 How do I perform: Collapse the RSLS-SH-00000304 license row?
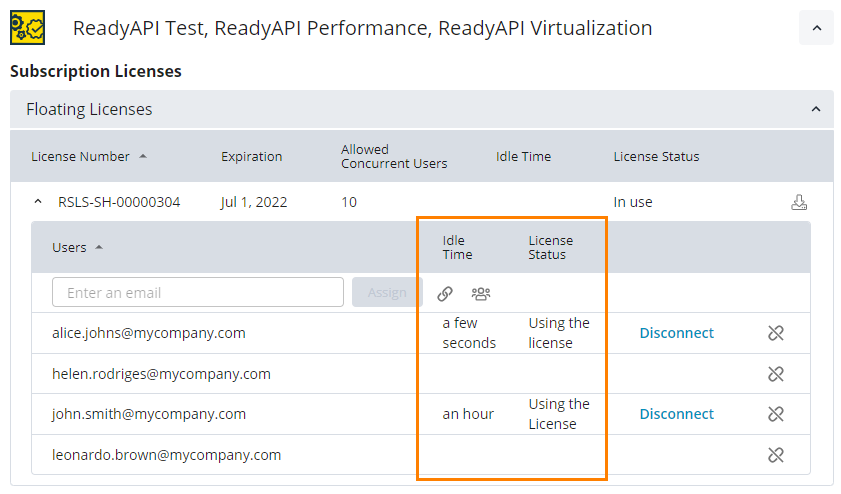click(38, 202)
